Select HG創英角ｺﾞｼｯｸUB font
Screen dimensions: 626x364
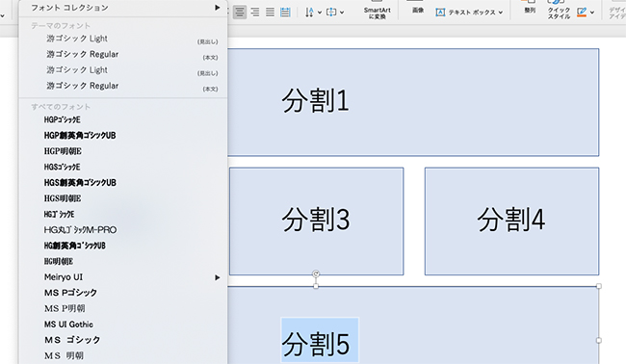(x=123, y=246)
